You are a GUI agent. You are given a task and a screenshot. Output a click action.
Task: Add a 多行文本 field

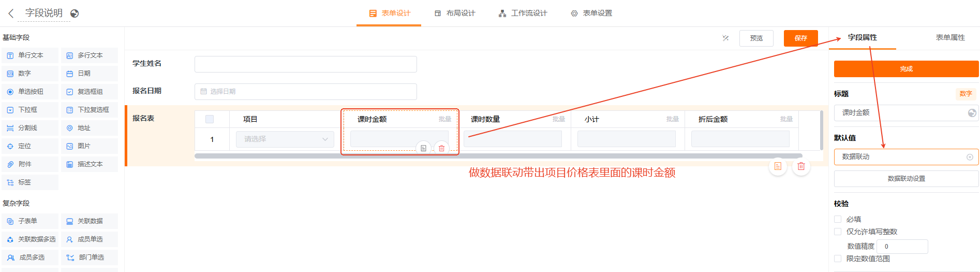pyautogui.click(x=90, y=55)
